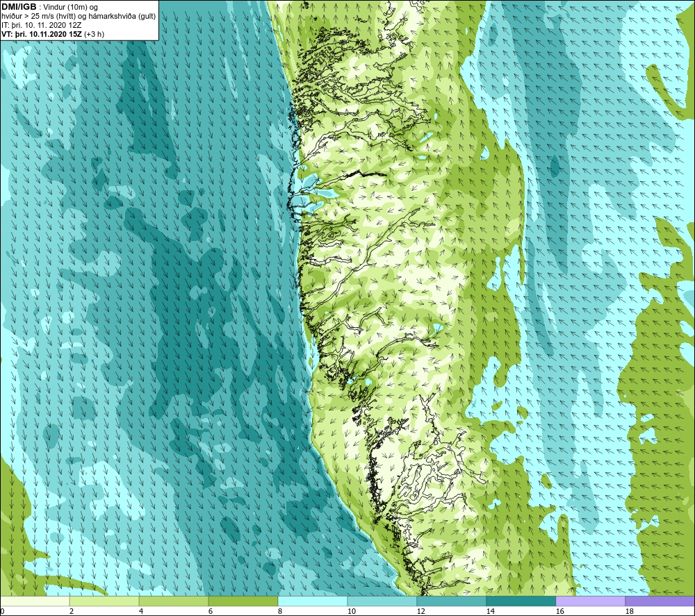Click the 0–2 m/s pale yellow swatch
Viewport: 695px width, 616px height.
click(x=35, y=601)
